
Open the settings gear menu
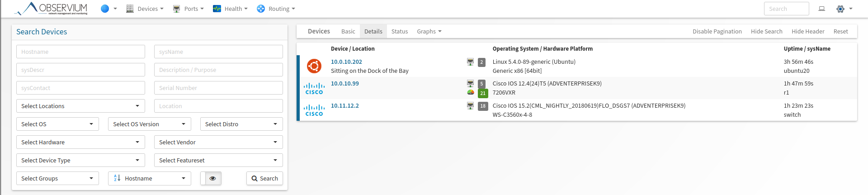(840, 9)
